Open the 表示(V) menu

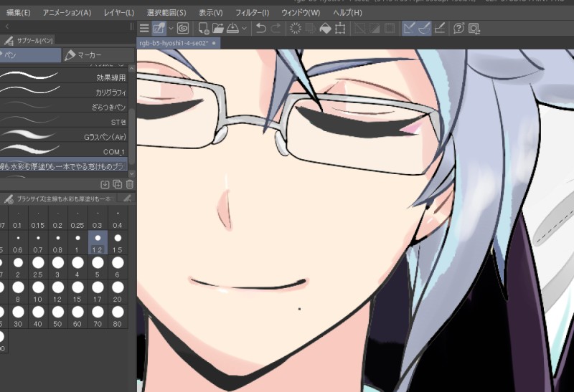(210, 13)
